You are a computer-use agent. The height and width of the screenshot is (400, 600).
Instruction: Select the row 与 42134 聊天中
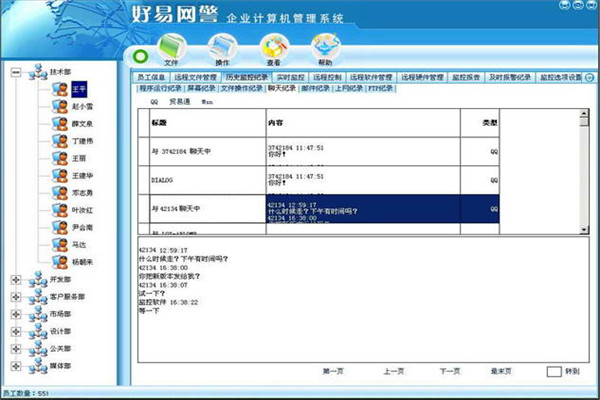point(319,209)
